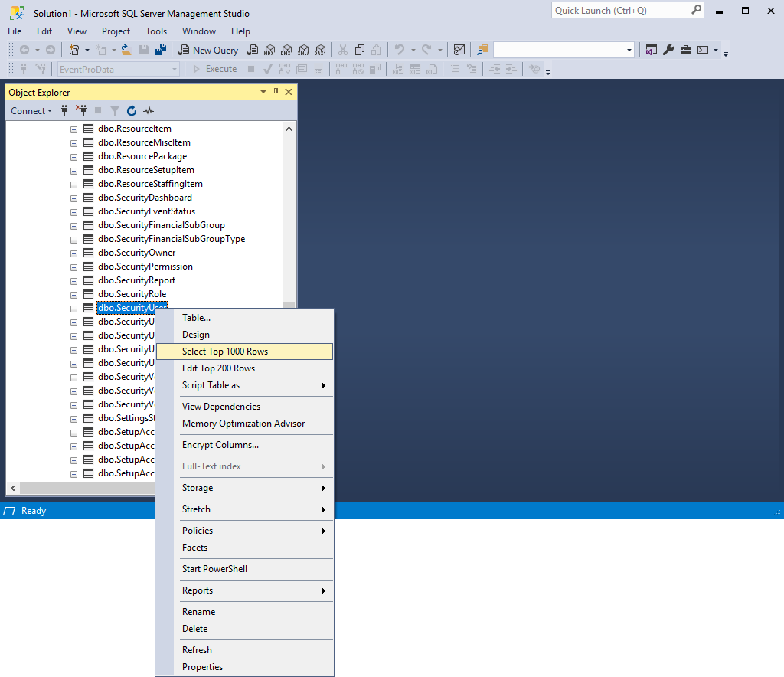Open Properties from the context menu
The width and height of the screenshot is (784, 677).
(x=244, y=667)
